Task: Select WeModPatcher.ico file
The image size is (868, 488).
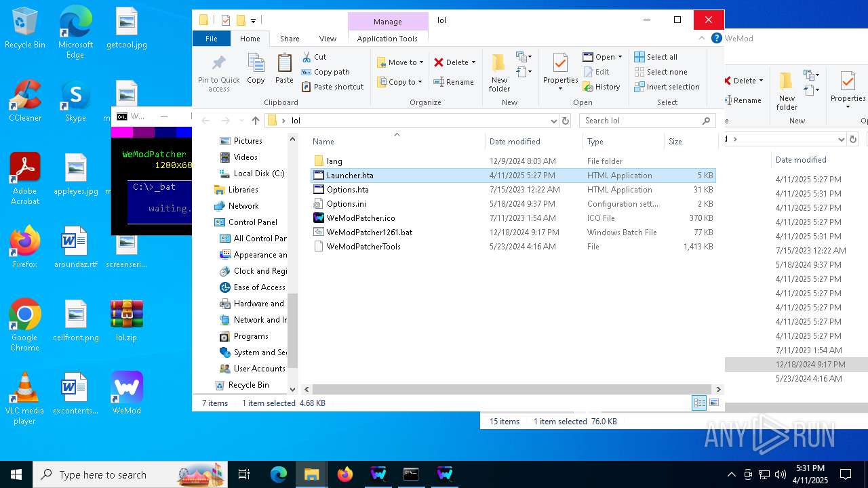Action: coord(512,218)
